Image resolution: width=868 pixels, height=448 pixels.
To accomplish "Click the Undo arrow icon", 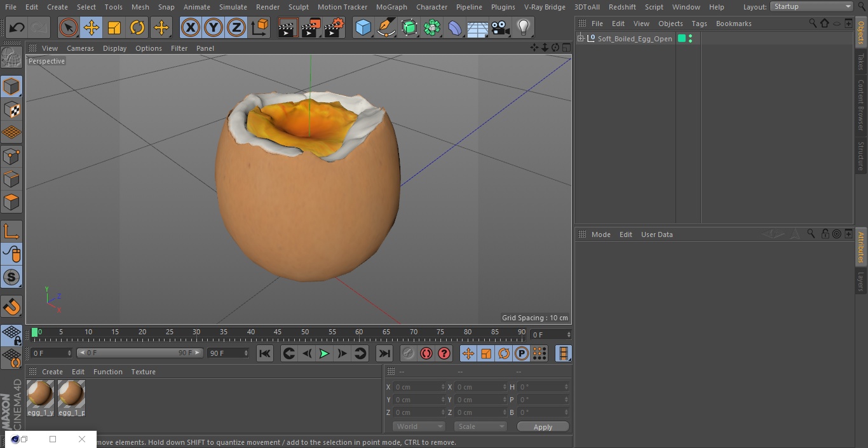I will pos(17,27).
